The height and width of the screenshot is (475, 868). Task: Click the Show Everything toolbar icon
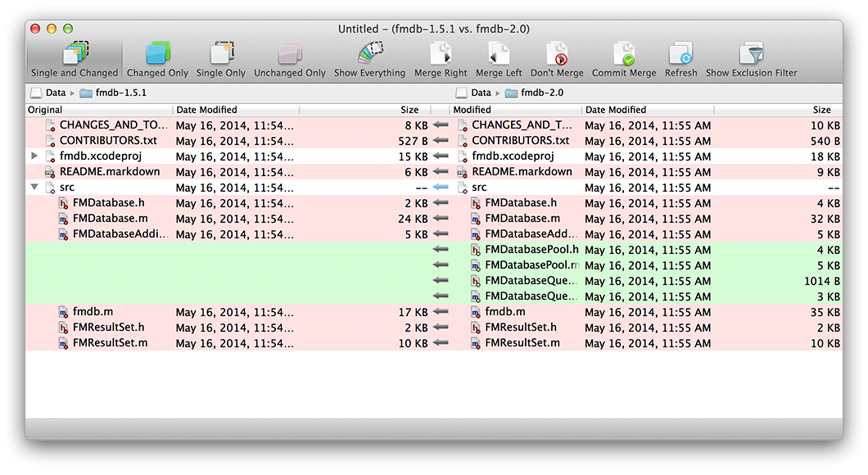pos(369,55)
